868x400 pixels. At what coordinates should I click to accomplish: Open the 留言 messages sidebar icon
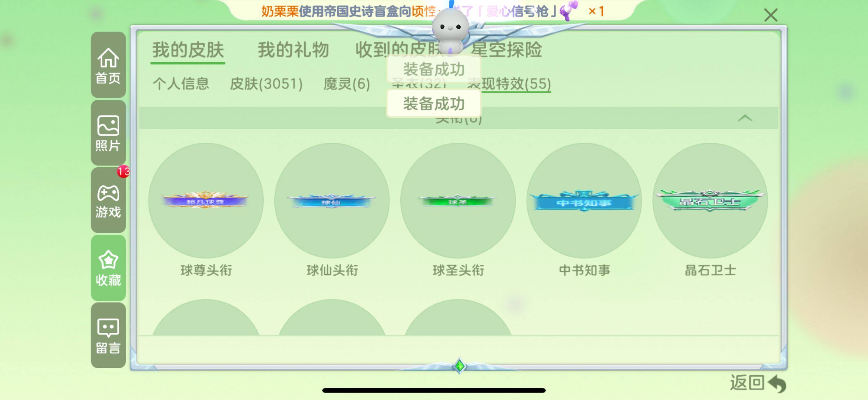108,335
